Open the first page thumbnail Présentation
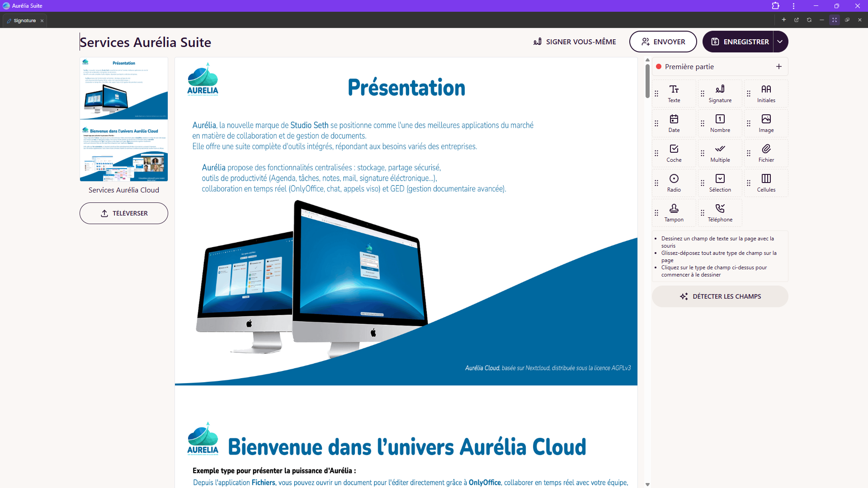The width and height of the screenshot is (868, 488). [124, 88]
